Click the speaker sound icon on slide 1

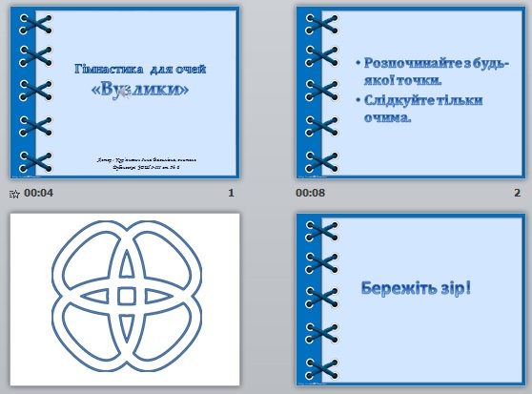click(x=124, y=94)
